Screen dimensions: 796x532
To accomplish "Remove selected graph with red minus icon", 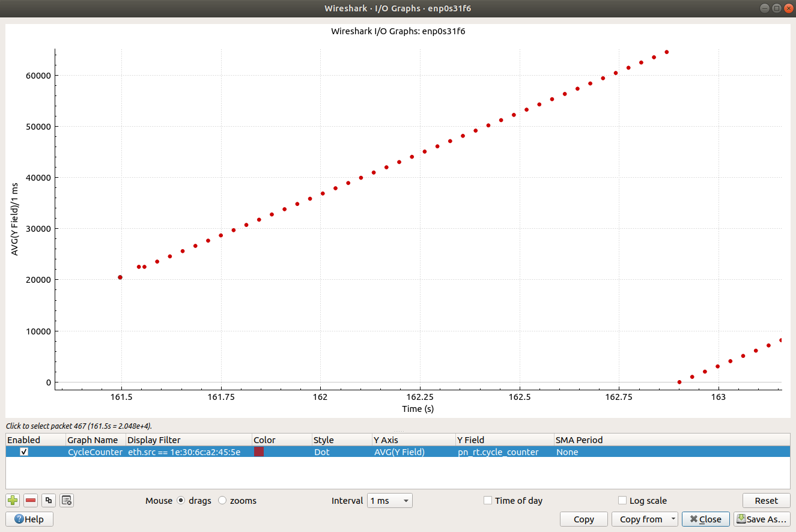I will (31, 500).
